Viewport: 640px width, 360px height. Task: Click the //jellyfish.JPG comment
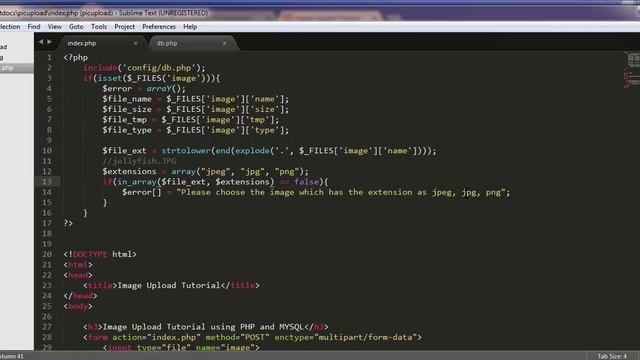pyautogui.click(x=139, y=161)
